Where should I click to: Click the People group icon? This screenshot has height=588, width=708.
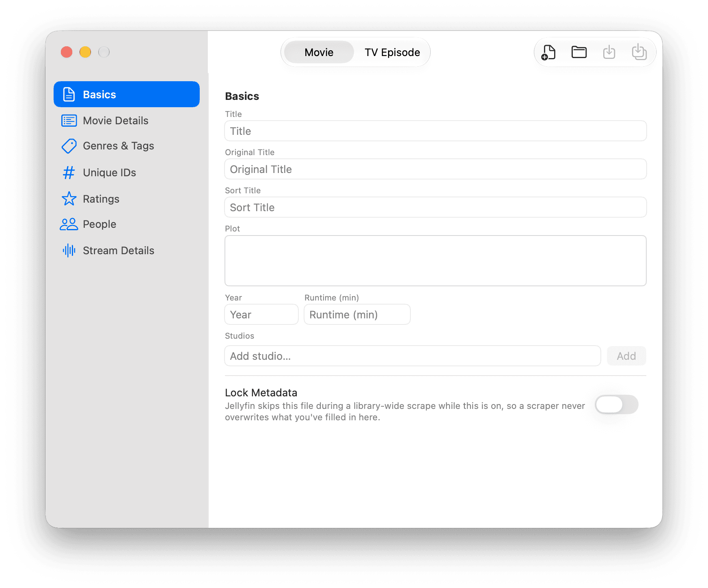click(x=69, y=224)
